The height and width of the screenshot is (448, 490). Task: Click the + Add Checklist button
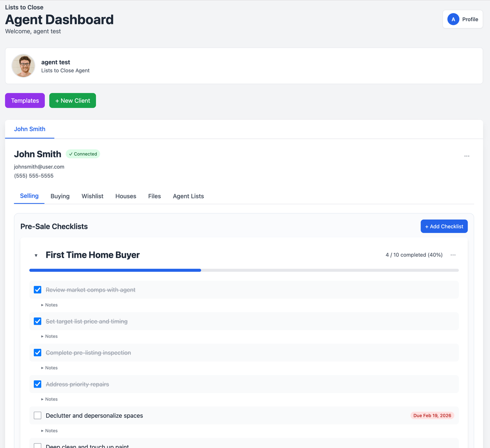pos(444,226)
